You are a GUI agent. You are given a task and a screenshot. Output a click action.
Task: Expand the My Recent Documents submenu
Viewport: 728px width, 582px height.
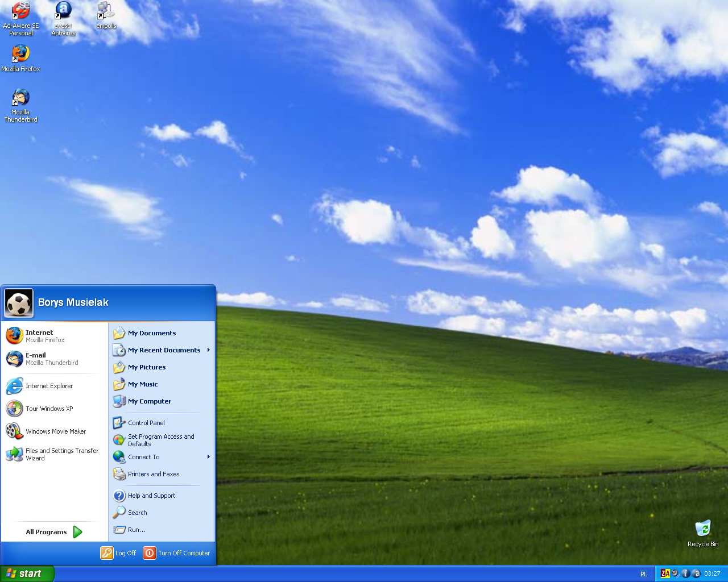pos(162,350)
